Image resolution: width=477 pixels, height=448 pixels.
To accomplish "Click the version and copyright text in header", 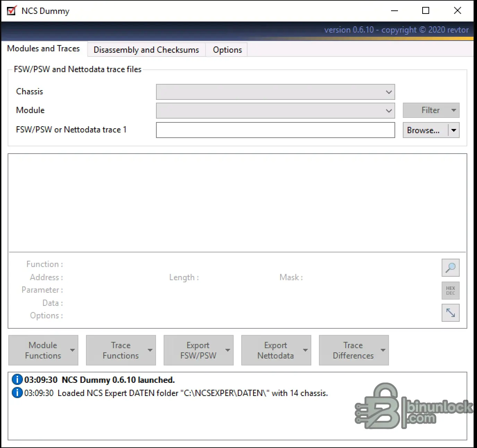I will tap(396, 30).
